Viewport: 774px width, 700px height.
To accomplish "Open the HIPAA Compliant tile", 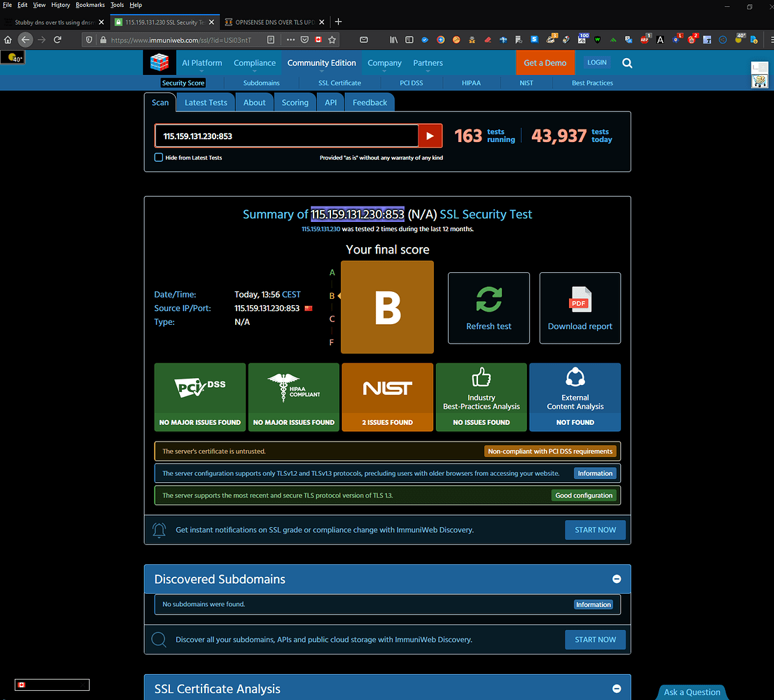I will pyautogui.click(x=294, y=398).
